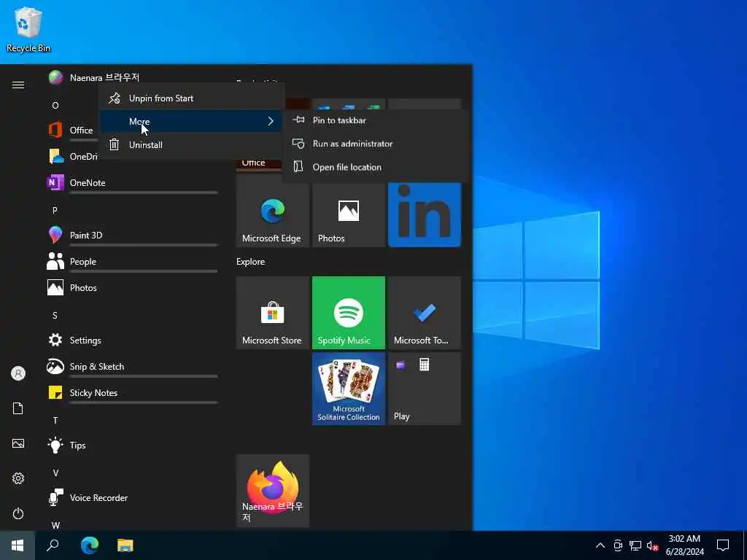
Task: Open the Action Center notifications
Action: tap(723, 545)
